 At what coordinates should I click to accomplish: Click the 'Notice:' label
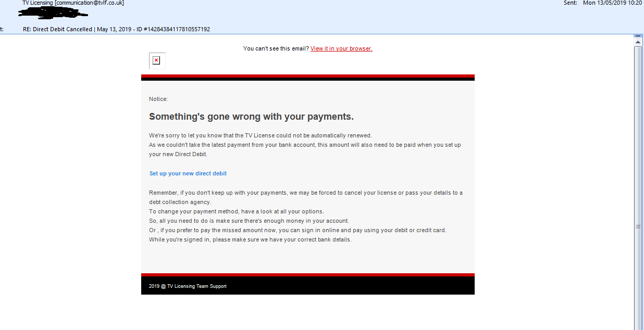(158, 99)
